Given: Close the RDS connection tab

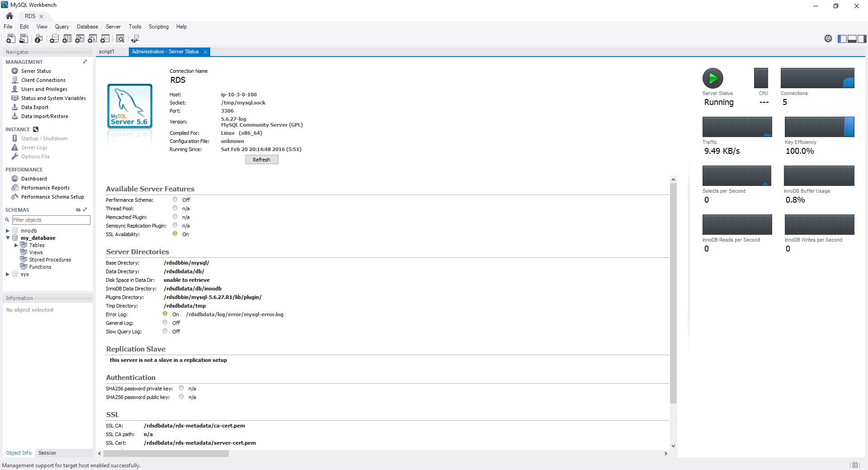Looking at the screenshot, I should (41, 16).
